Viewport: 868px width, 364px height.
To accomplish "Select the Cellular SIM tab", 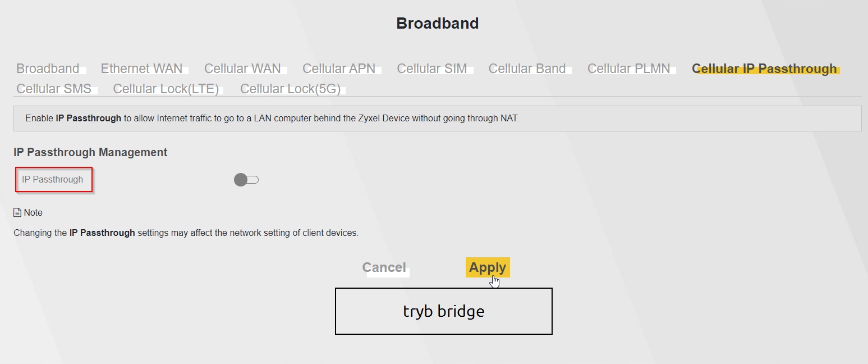I will (432, 69).
